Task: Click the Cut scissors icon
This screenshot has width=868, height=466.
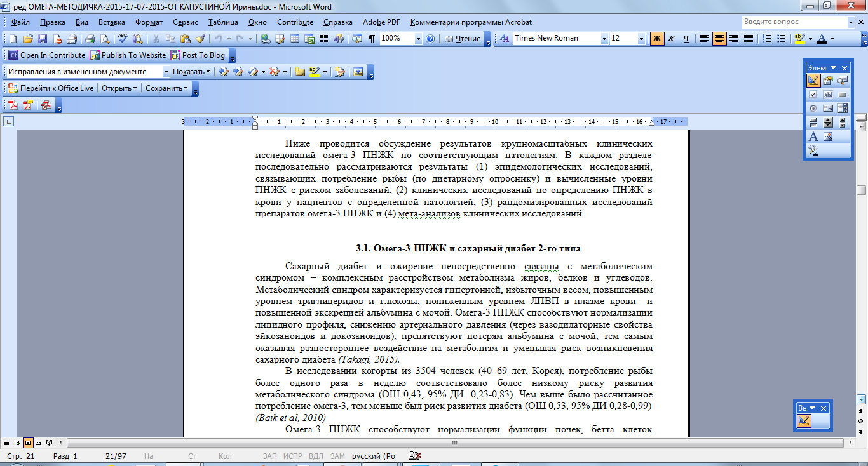Action: [156, 39]
